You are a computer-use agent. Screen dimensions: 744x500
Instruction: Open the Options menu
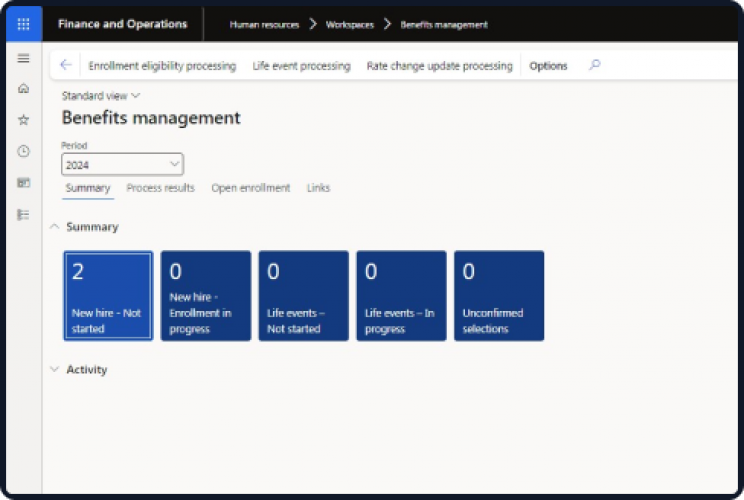pos(548,65)
